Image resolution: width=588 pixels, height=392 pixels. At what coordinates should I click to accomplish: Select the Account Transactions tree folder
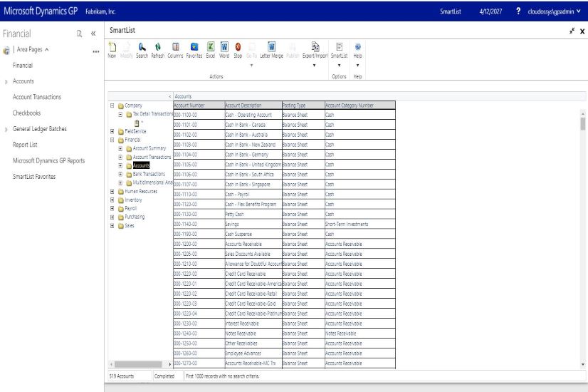click(x=152, y=157)
